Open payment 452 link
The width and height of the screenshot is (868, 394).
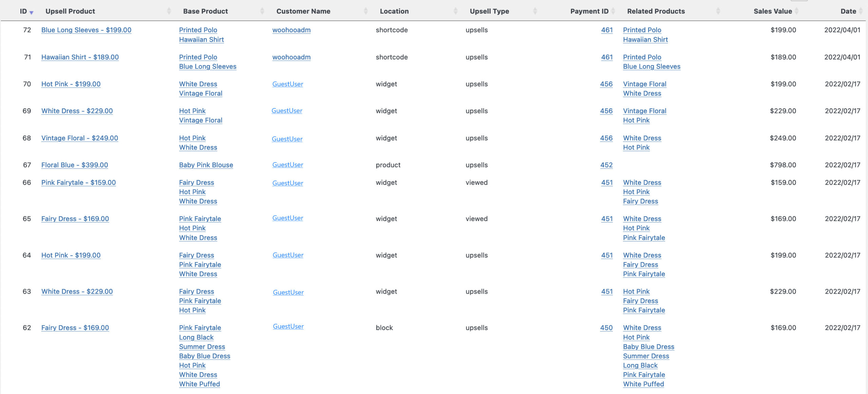click(606, 165)
